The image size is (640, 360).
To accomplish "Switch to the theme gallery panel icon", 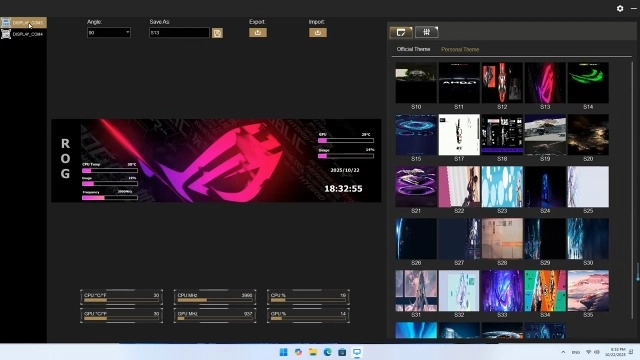I will 401,32.
